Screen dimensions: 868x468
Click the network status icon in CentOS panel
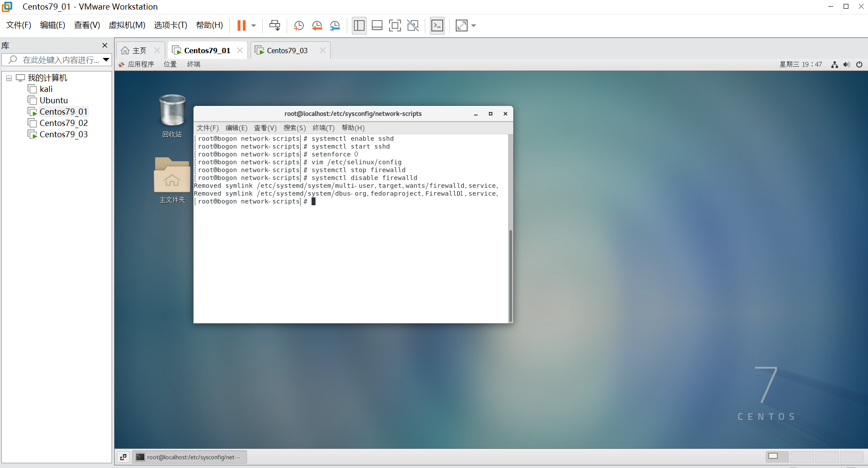click(x=834, y=64)
